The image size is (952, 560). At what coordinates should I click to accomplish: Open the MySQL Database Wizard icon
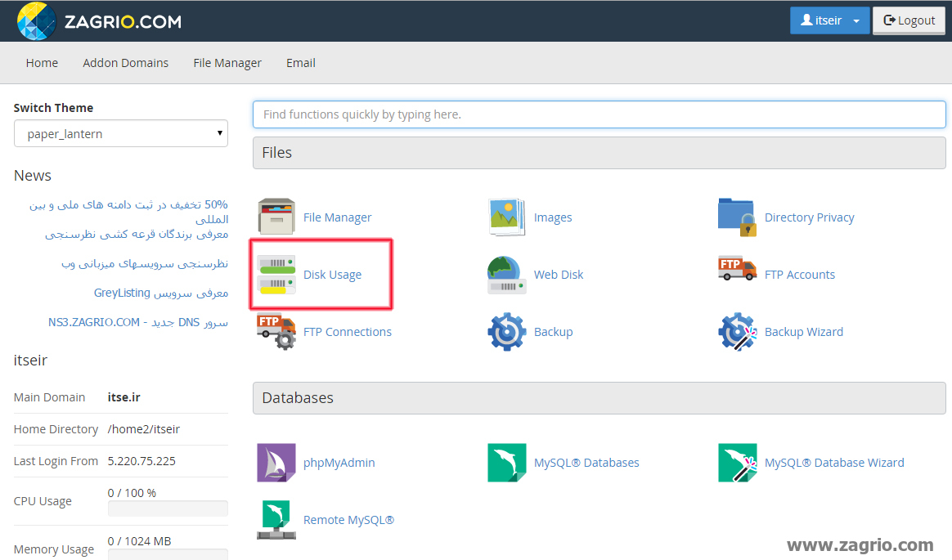pos(737,463)
